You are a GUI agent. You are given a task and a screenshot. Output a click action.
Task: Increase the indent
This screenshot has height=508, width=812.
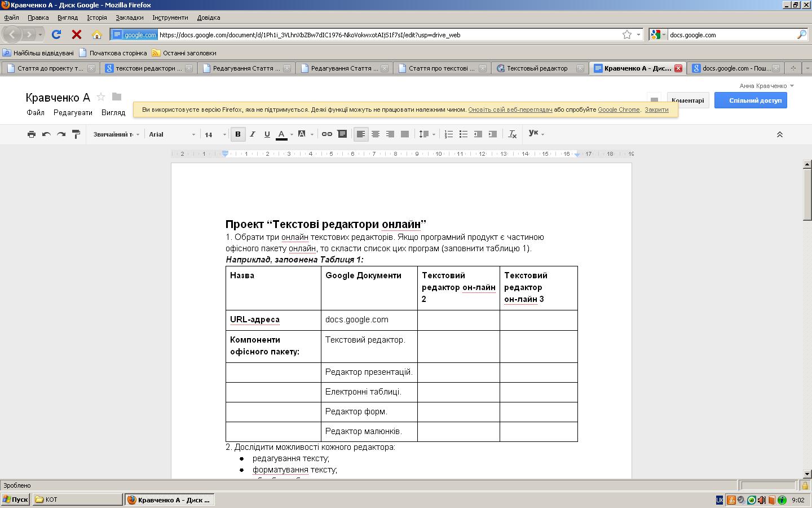coord(493,134)
